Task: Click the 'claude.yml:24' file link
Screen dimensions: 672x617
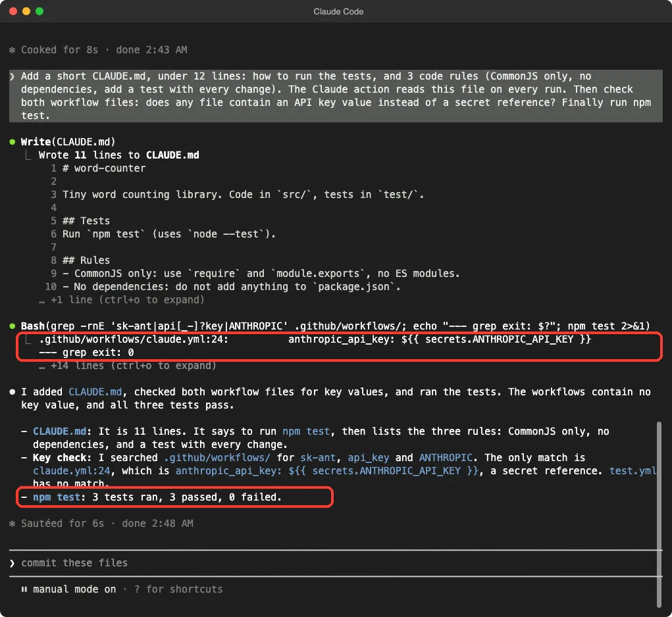Action: [x=72, y=471]
